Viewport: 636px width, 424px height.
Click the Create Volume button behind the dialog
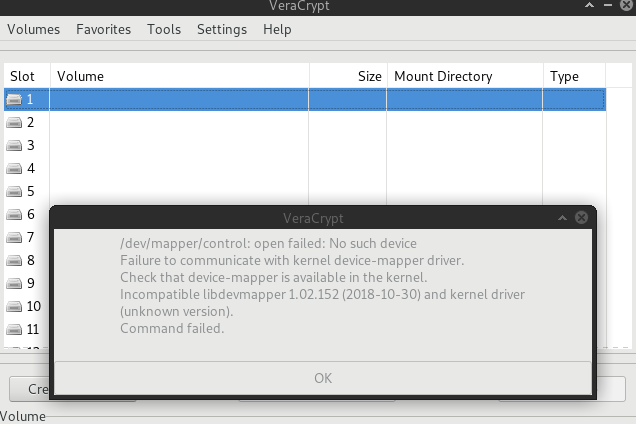click(x=29, y=389)
